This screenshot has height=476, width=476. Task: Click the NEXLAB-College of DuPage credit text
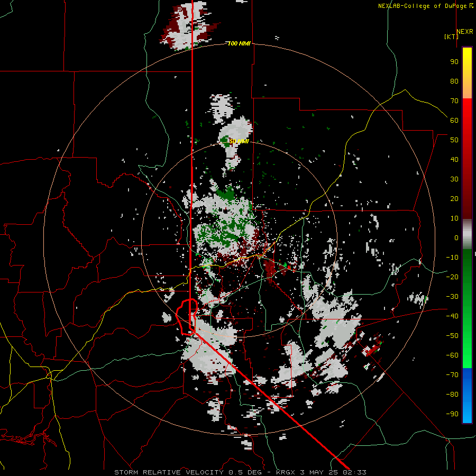[425, 6]
